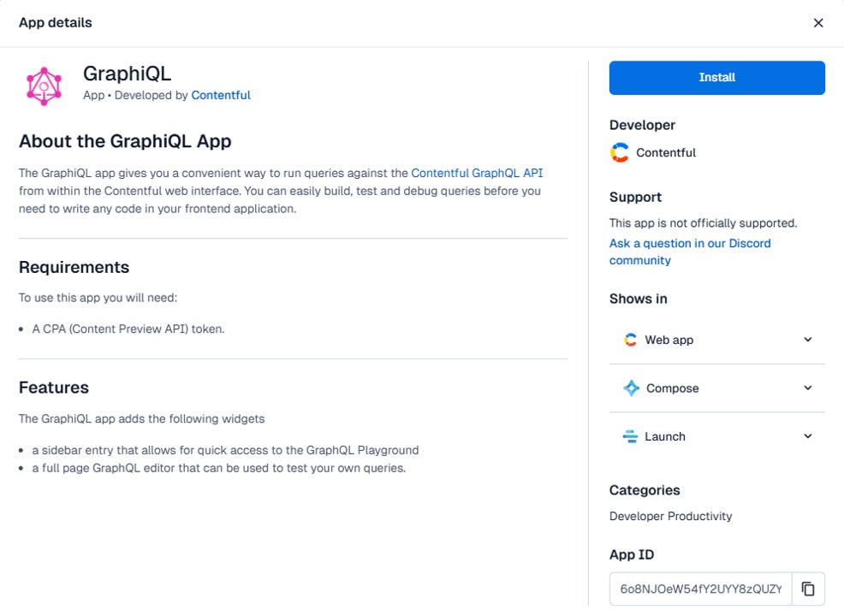Expand the Compose section chevron
This screenshot has width=844, height=616.
(807, 388)
